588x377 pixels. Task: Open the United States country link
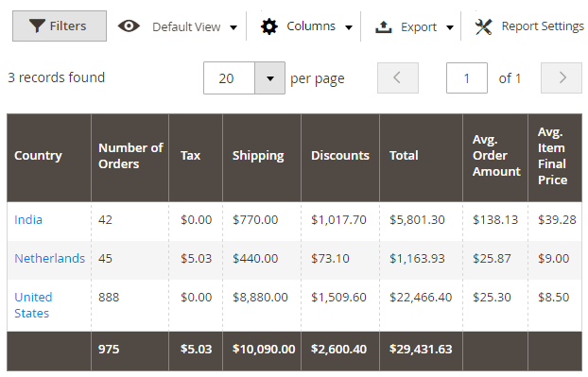click(33, 305)
